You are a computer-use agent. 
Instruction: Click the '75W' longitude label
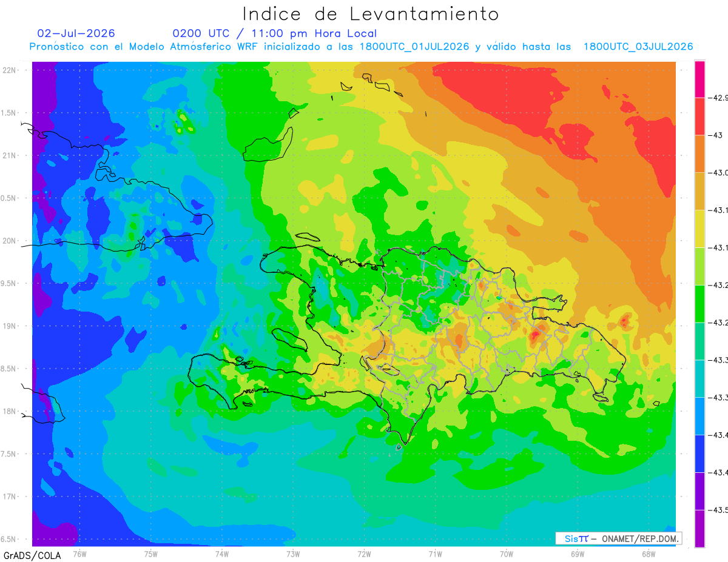[x=151, y=554]
